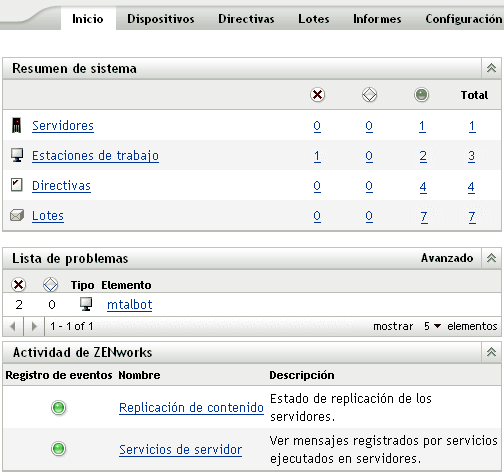Open the Informes tab

[377, 19]
